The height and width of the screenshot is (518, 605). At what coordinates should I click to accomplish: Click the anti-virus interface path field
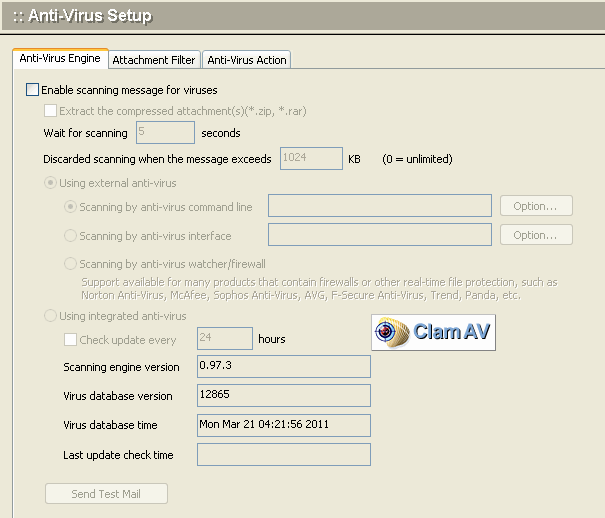coord(380,235)
